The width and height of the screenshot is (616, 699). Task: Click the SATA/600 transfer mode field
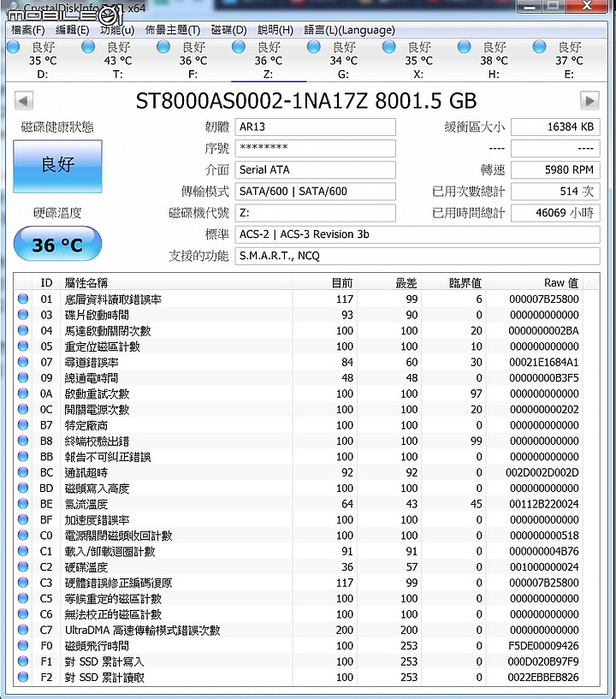tap(315, 192)
